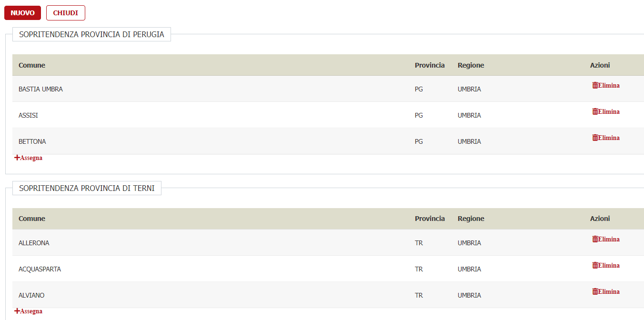The height and width of the screenshot is (320, 644).
Task: Click trash icon for ALVIANO row
Action: point(595,292)
